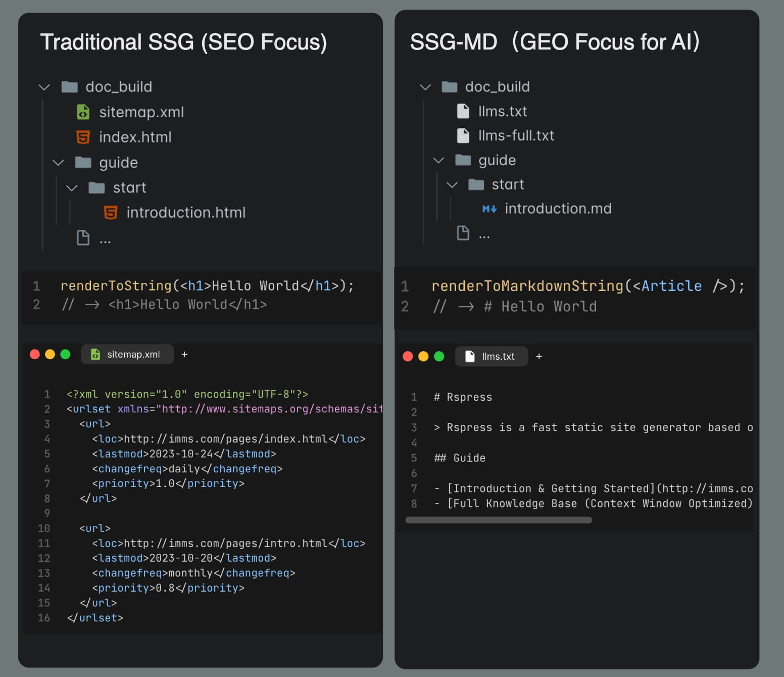Switch to the sitemap.xml editor tab
784x677 pixels.
click(127, 354)
